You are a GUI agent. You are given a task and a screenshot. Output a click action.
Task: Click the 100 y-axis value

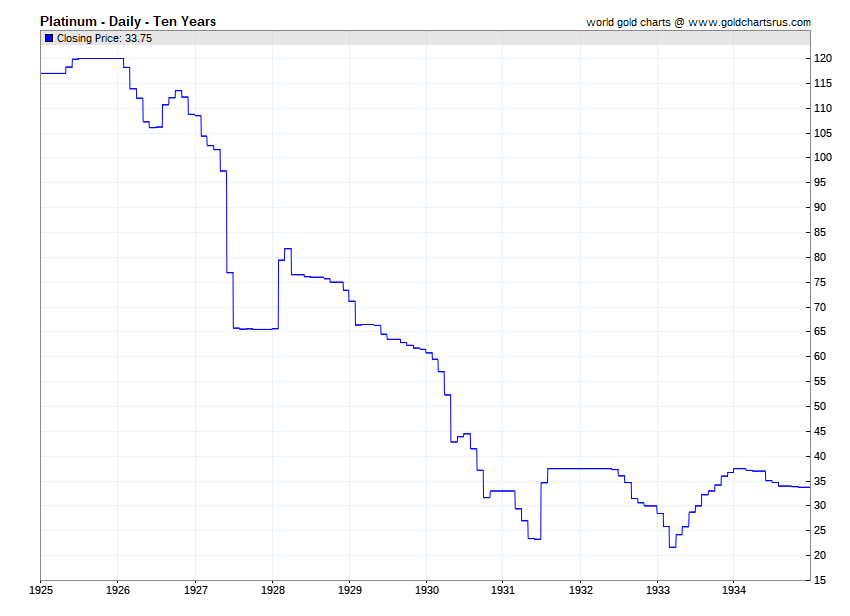823,157
